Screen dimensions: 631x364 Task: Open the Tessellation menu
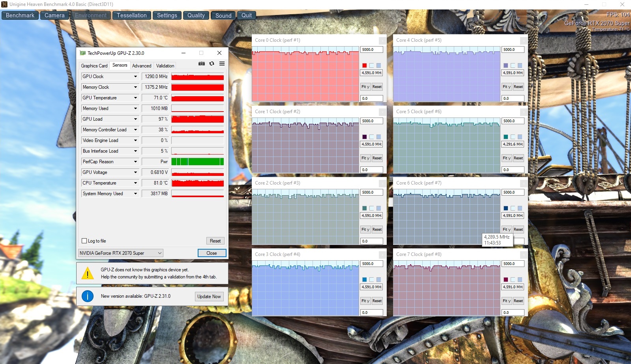point(132,15)
